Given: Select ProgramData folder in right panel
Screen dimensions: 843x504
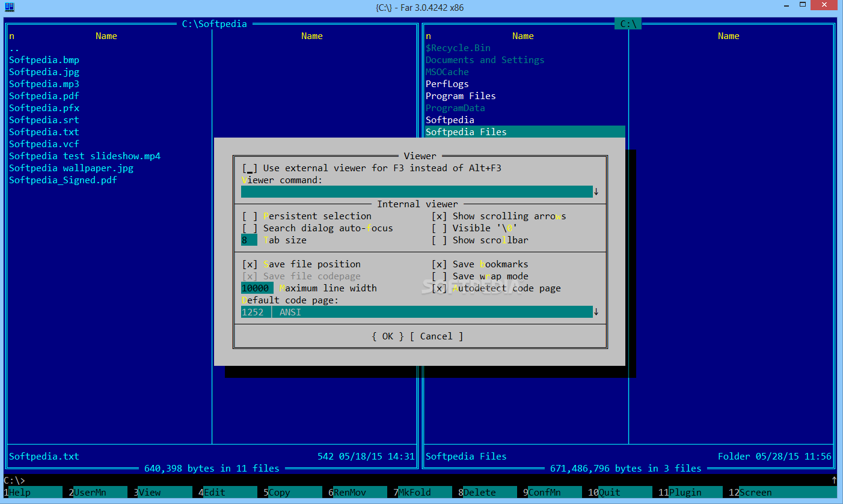Looking at the screenshot, I should coord(455,108).
